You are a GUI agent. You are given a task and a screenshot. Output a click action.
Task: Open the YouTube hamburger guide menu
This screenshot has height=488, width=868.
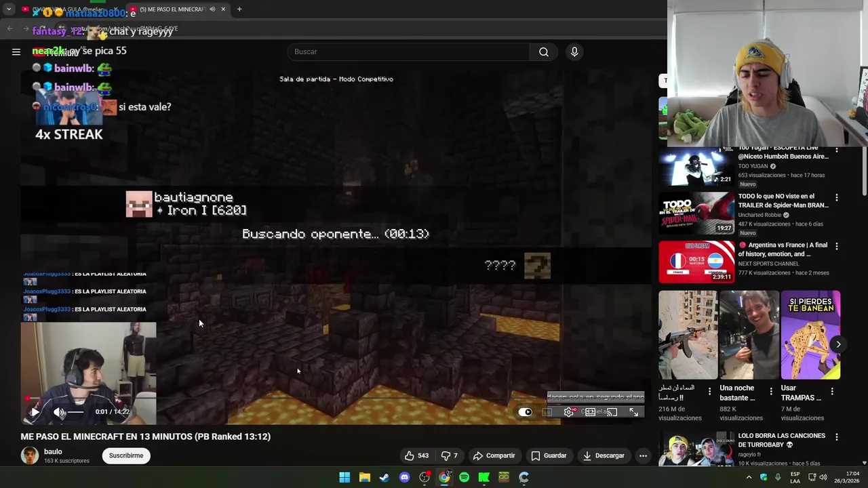[x=16, y=52]
